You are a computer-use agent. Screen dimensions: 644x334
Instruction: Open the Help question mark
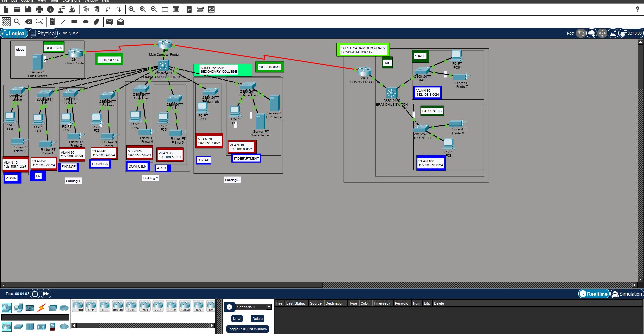click(638, 9)
